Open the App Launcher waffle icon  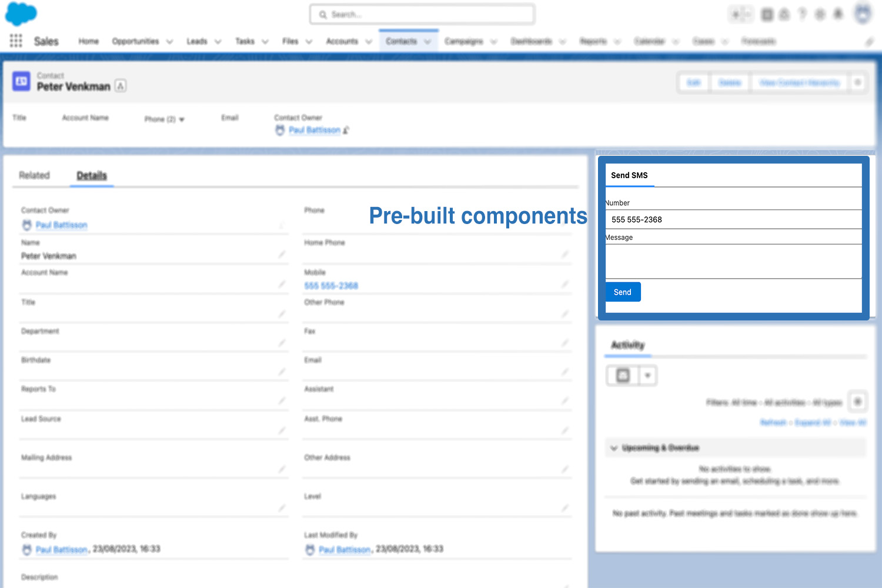[x=15, y=41]
